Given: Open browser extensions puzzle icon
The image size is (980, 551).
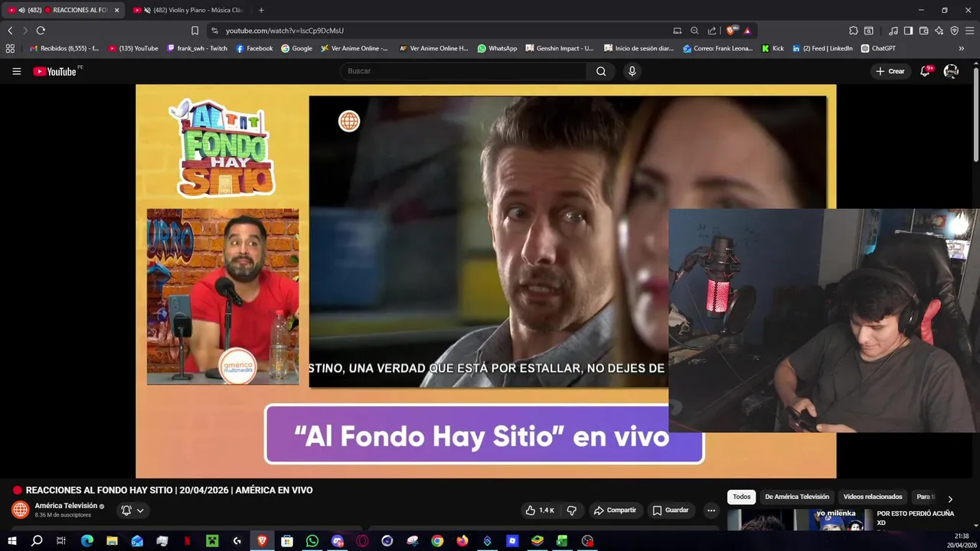Looking at the screenshot, I should (854, 31).
